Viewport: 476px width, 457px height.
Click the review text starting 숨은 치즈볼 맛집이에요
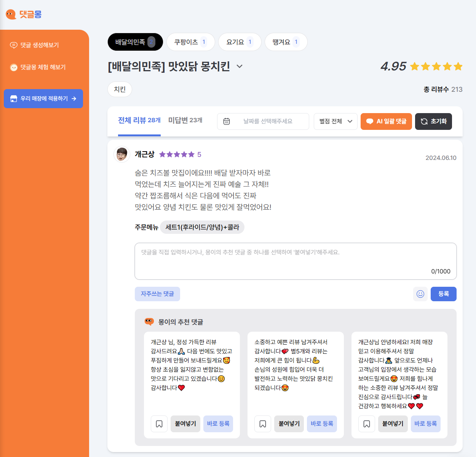[203, 190]
